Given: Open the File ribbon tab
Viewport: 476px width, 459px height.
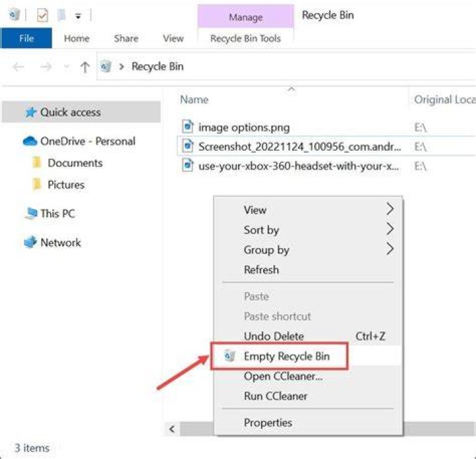Looking at the screenshot, I should tap(26, 38).
